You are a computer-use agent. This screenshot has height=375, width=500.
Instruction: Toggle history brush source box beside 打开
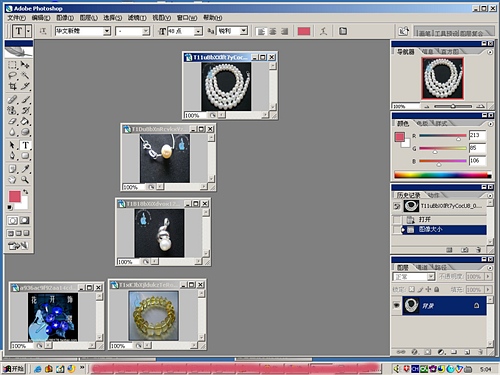(x=397, y=219)
